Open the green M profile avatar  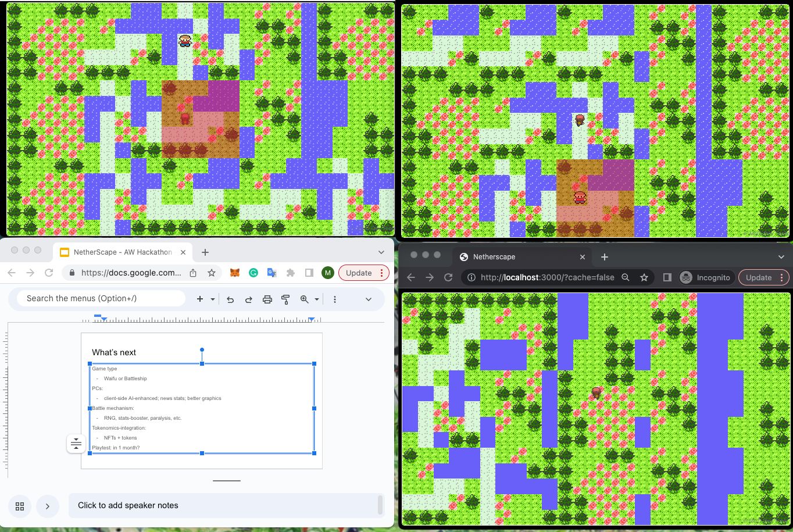[x=327, y=273]
